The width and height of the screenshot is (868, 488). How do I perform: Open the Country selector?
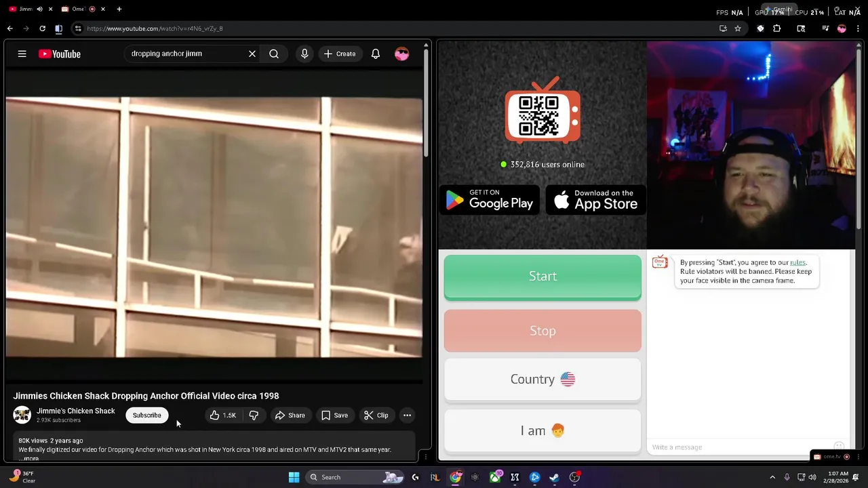tap(542, 379)
